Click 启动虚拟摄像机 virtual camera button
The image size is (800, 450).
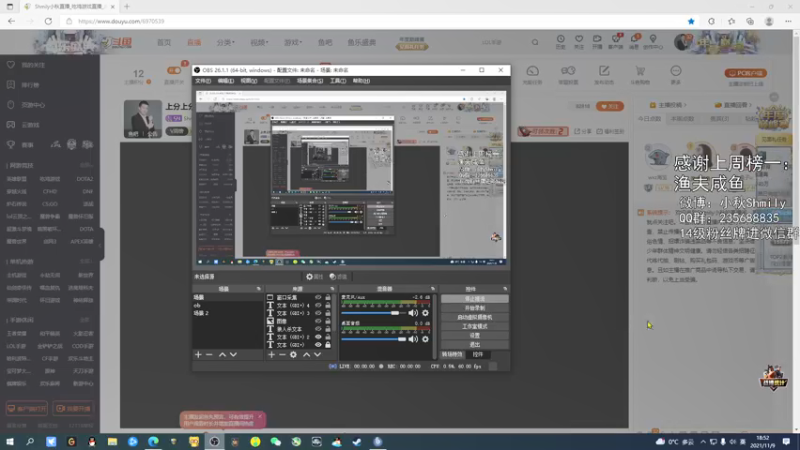tap(474, 317)
